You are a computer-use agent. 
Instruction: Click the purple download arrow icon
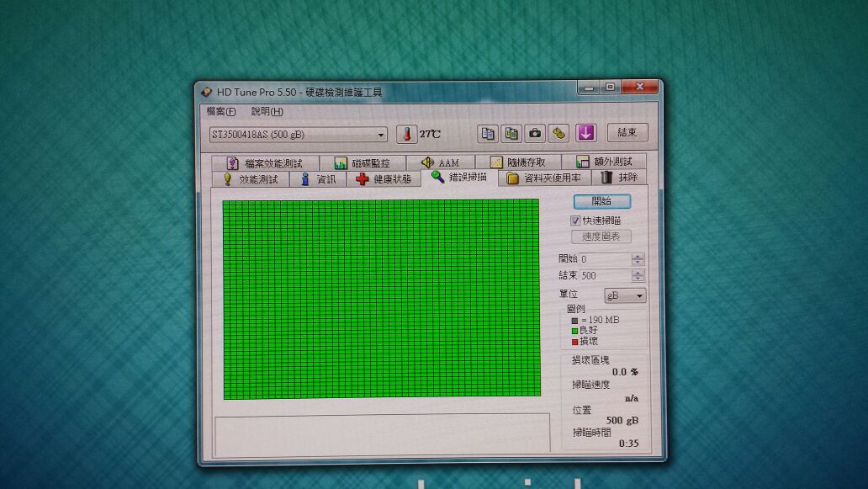(x=585, y=133)
